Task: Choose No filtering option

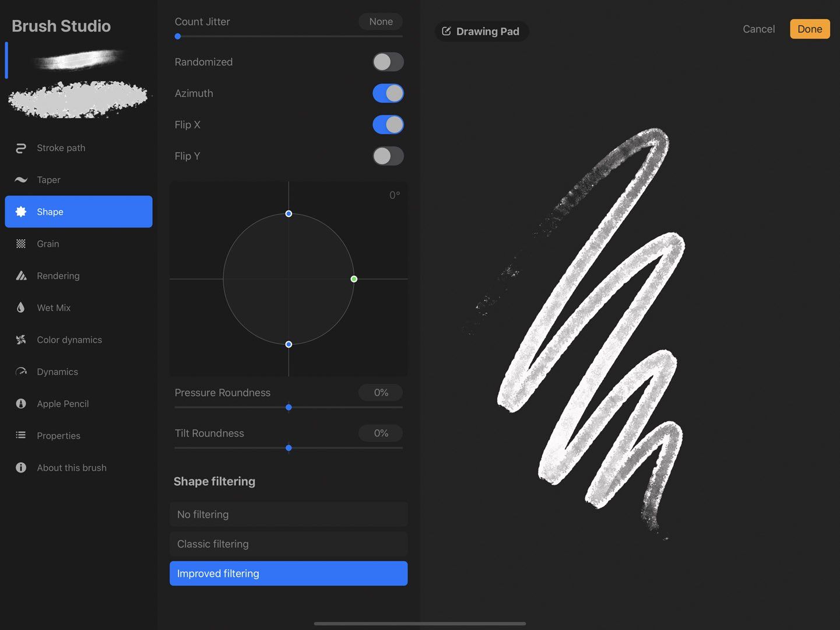Action: click(288, 514)
